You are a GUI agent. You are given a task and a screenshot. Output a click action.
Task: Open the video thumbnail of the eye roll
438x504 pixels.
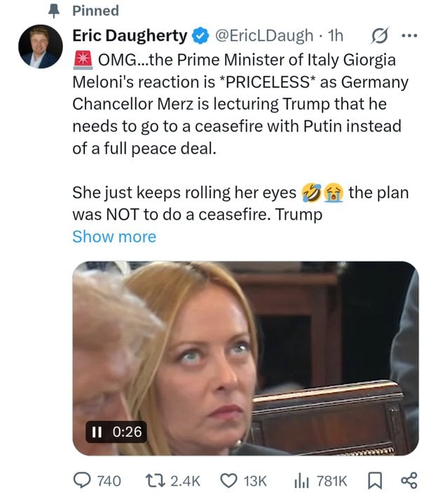click(x=245, y=358)
